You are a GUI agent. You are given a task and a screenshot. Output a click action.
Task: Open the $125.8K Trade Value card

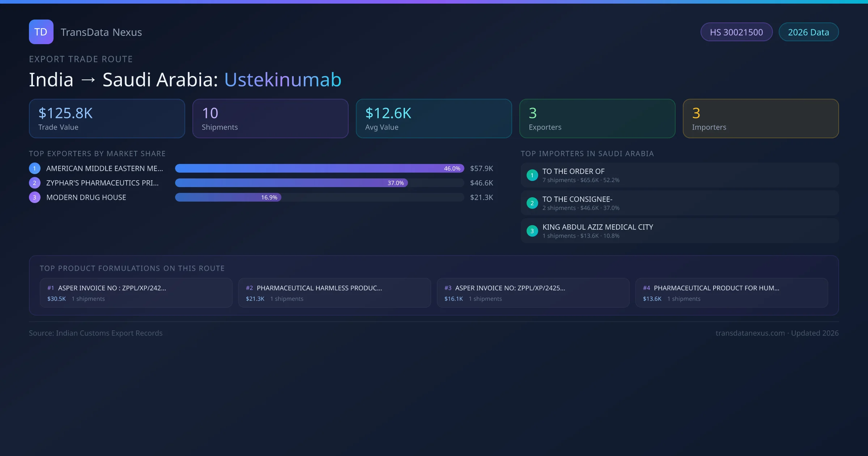coord(107,118)
